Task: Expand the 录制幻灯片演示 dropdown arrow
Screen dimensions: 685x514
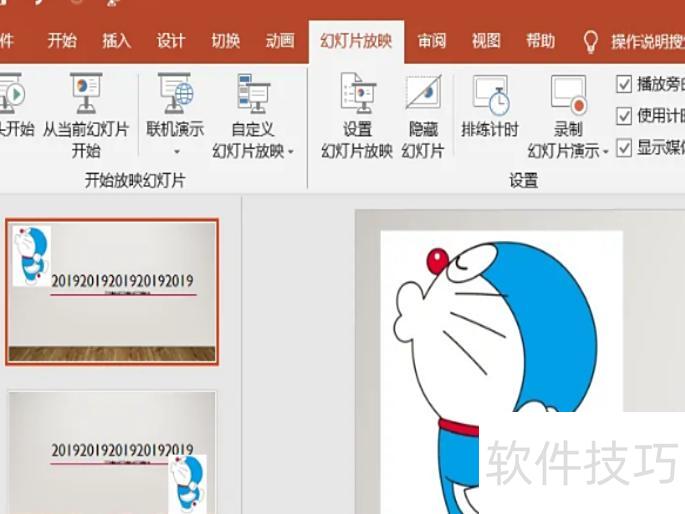Action: (x=605, y=152)
